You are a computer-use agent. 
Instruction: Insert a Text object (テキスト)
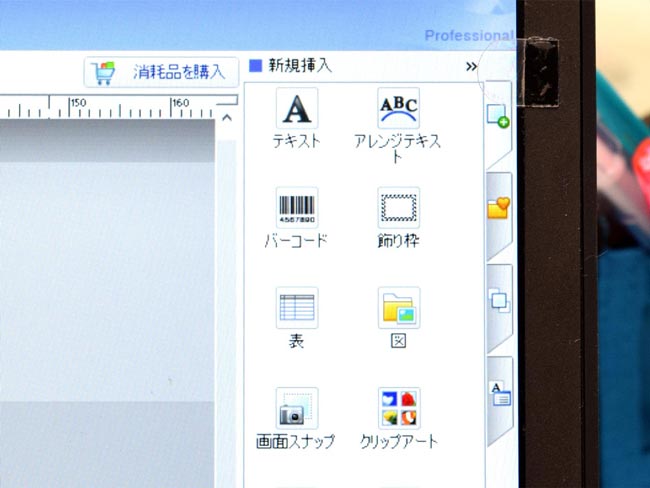point(297,109)
